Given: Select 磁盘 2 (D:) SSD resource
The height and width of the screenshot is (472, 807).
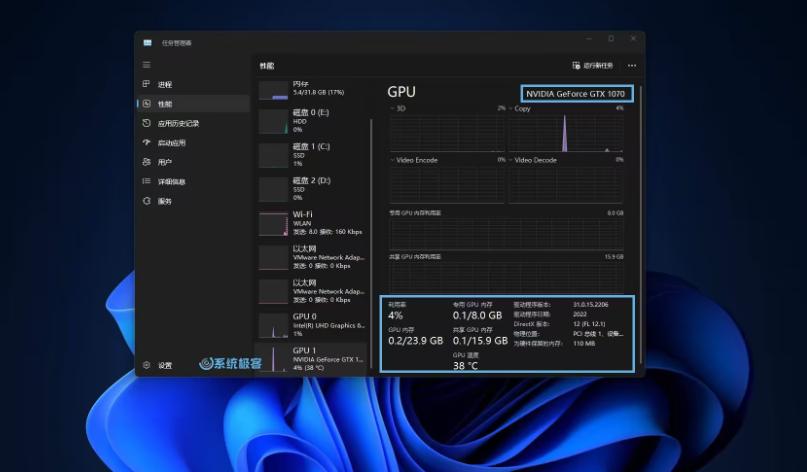Looking at the screenshot, I should 312,189.
